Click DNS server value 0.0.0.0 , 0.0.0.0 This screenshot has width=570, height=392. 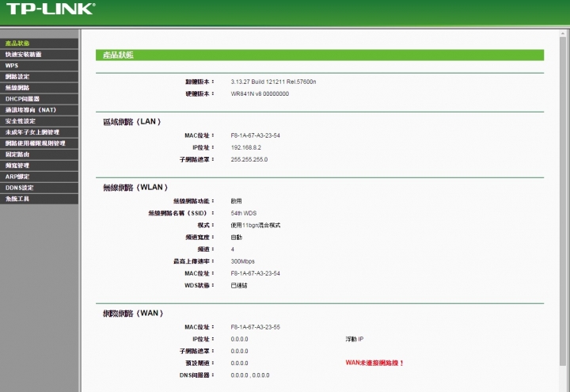pyautogui.click(x=250, y=375)
